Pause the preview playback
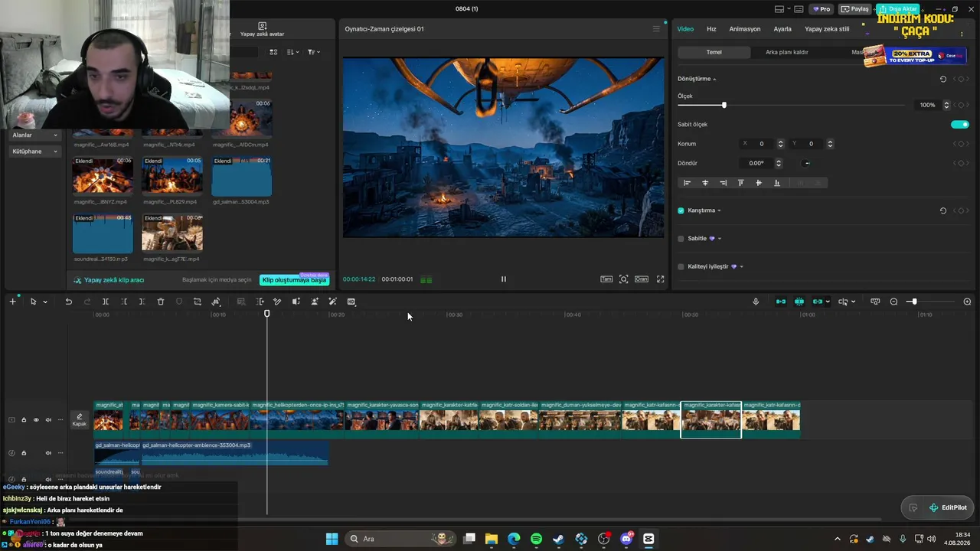This screenshot has height=551, width=980. (503, 279)
